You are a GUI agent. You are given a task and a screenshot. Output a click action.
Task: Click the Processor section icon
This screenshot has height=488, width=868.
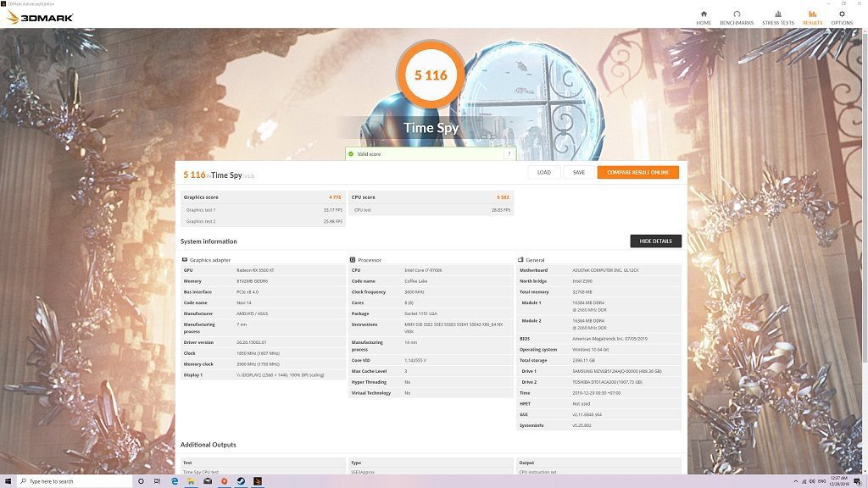tap(353, 259)
